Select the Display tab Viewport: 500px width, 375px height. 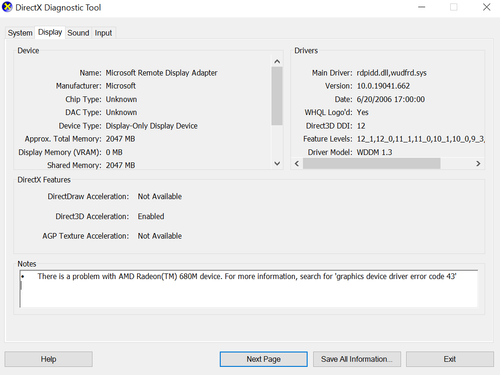click(50, 32)
